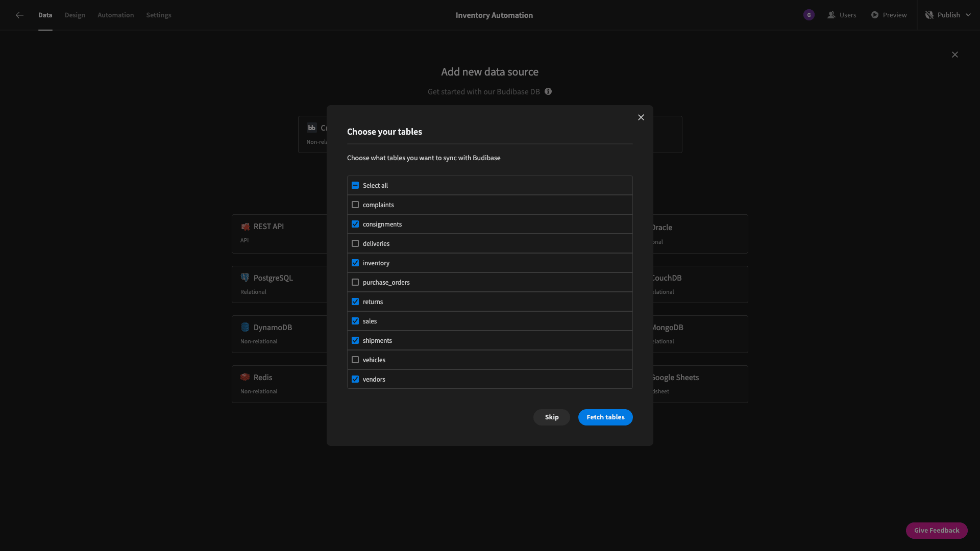Close the Add new data source page
This screenshot has width=980, height=551.
click(x=955, y=55)
